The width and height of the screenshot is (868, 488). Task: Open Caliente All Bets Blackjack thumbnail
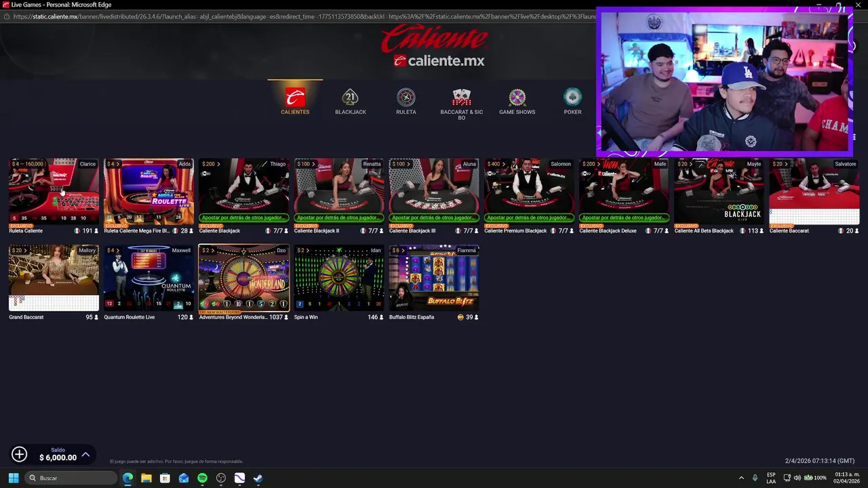pyautogui.click(x=718, y=192)
